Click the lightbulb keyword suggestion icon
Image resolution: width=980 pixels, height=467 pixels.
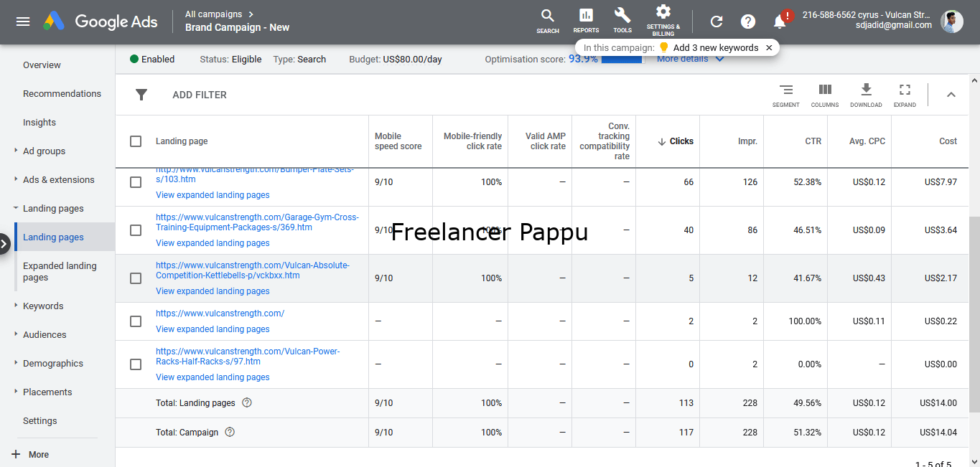664,48
